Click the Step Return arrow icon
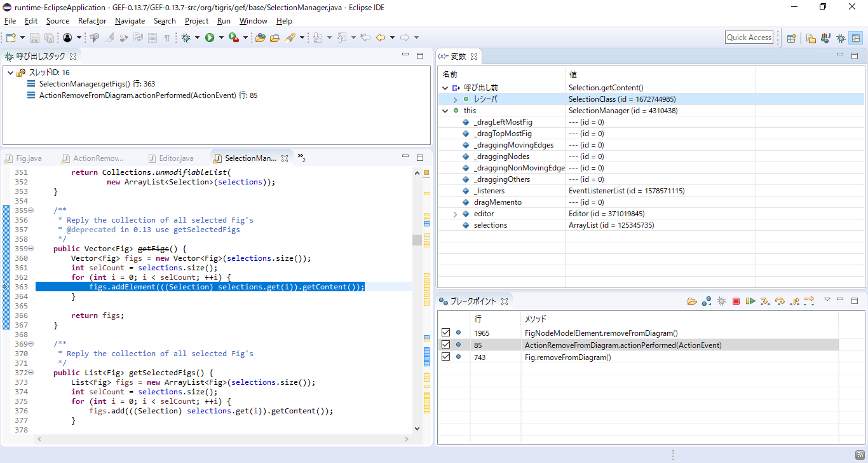The image size is (868, 463). click(x=794, y=301)
